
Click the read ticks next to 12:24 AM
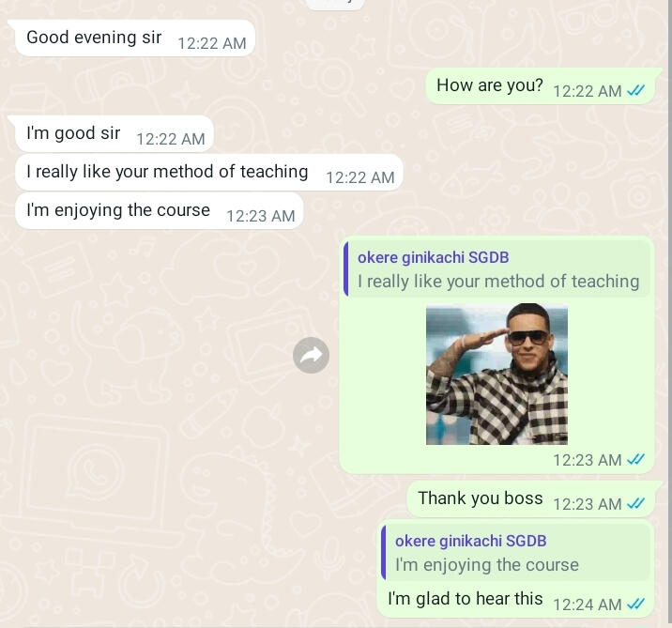coord(635,604)
